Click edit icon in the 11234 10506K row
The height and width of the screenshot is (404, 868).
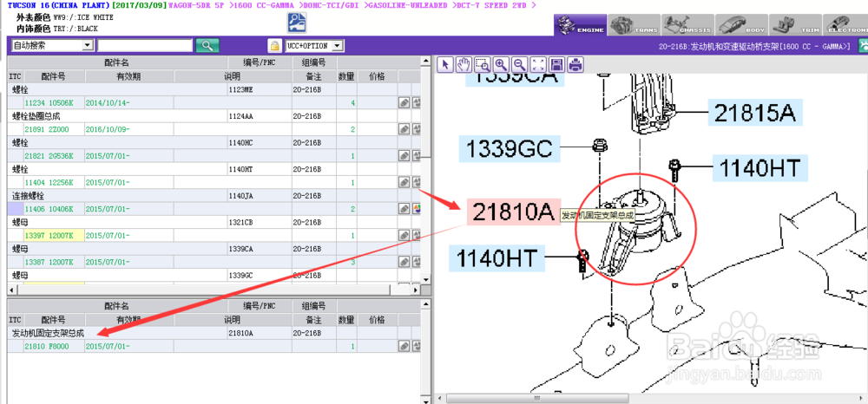(x=404, y=103)
